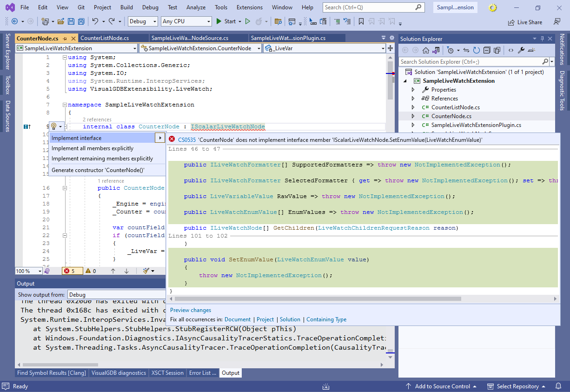The height and width of the screenshot is (392, 570).
Task: Expand CounterListNode.cs node in Solution Explorer
Action: click(x=413, y=107)
